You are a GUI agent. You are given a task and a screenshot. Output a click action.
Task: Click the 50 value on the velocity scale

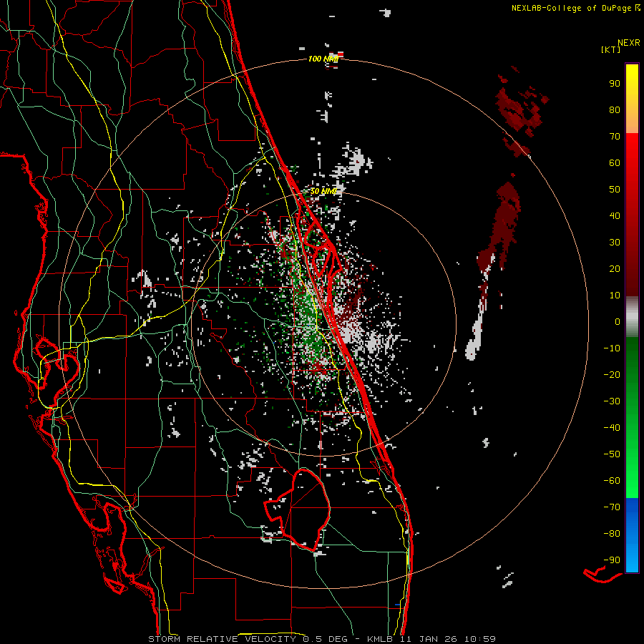point(615,190)
